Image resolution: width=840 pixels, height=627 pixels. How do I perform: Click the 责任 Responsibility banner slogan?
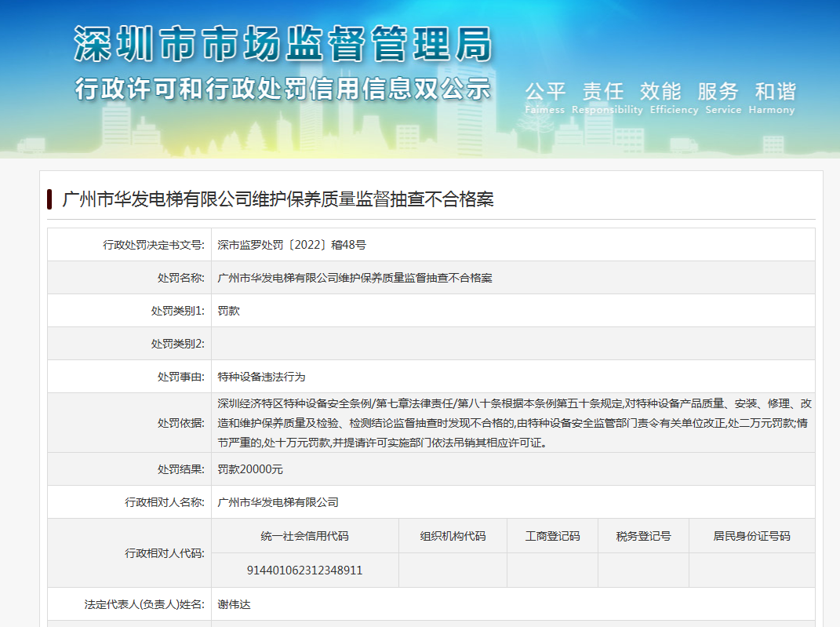click(607, 97)
